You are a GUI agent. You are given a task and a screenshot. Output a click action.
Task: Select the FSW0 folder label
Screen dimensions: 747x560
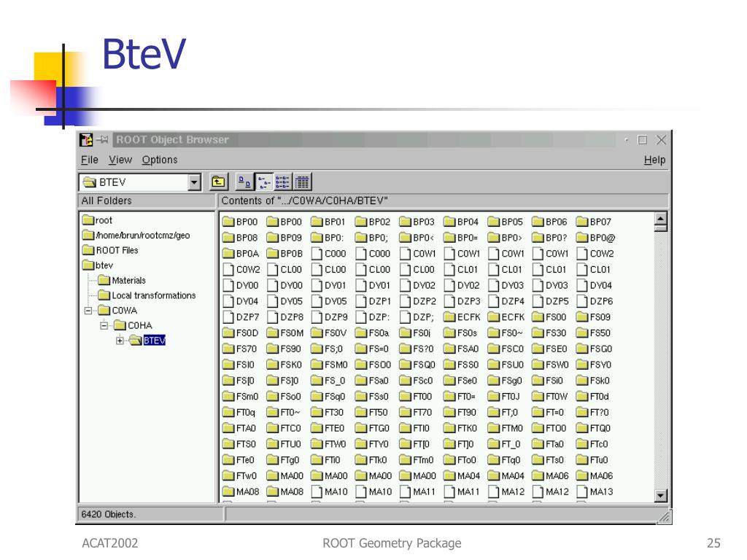coord(557,365)
